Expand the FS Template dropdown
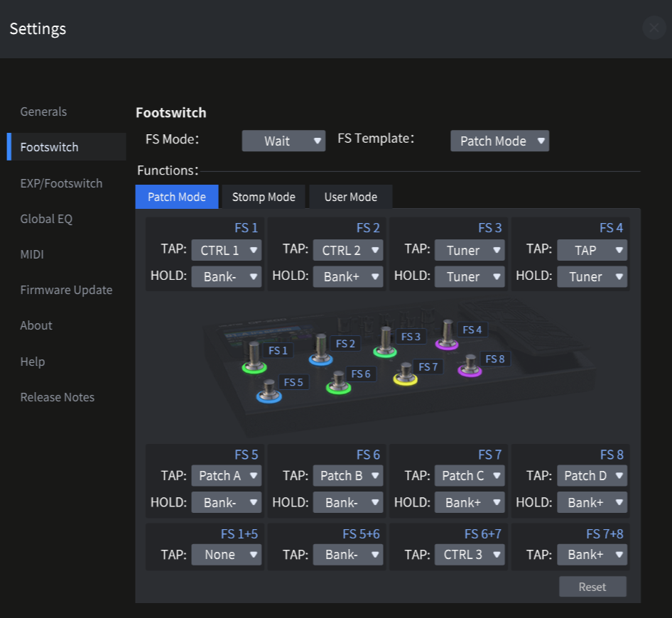The height and width of the screenshot is (618, 672). click(499, 141)
